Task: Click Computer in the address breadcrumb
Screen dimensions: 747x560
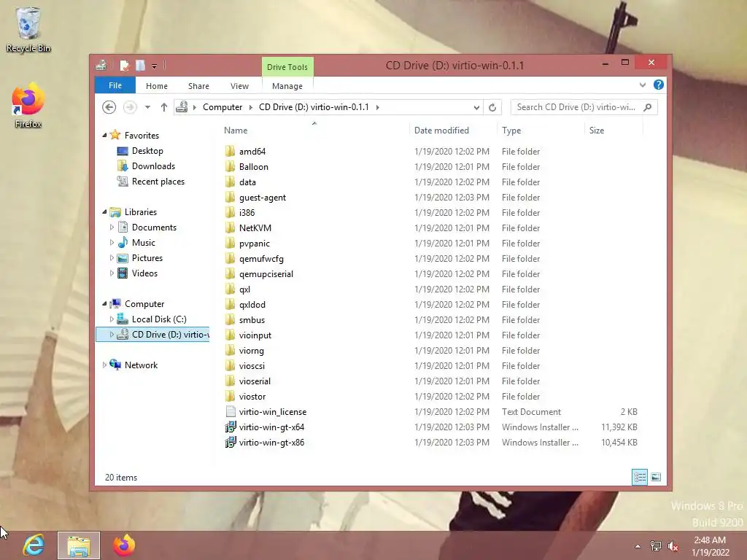Action: [x=222, y=107]
